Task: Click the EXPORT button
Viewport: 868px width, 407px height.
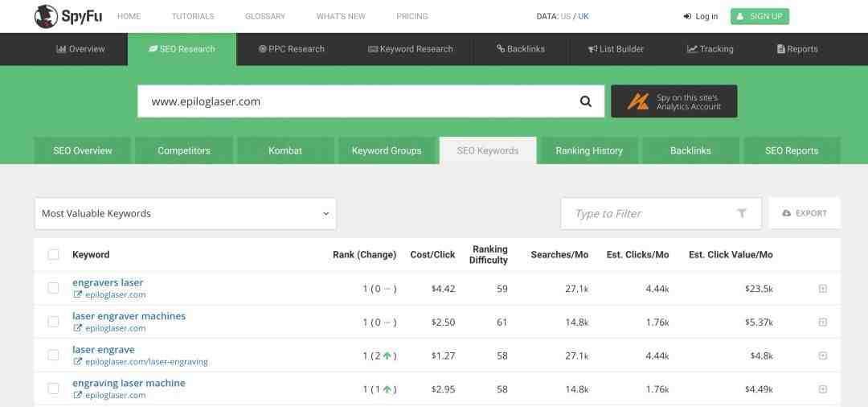Action: pos(805,213)
